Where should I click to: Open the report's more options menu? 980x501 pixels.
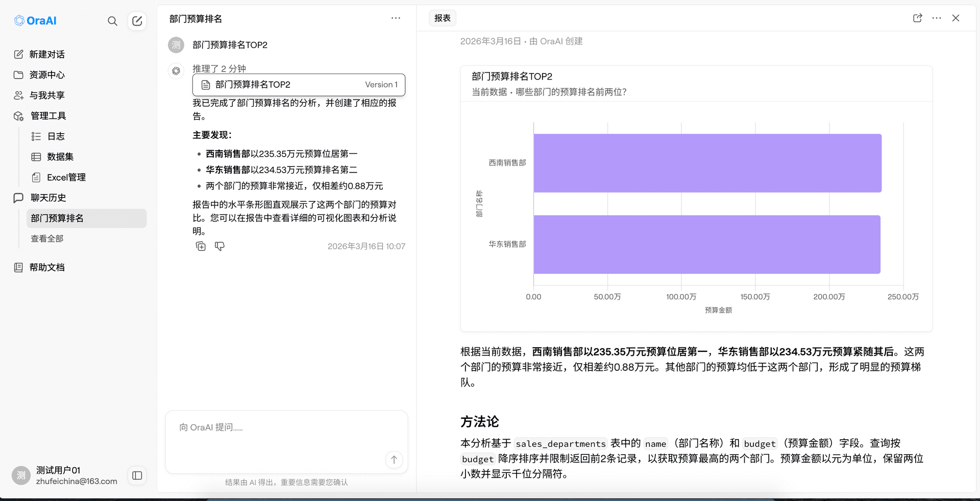point(937,18)
